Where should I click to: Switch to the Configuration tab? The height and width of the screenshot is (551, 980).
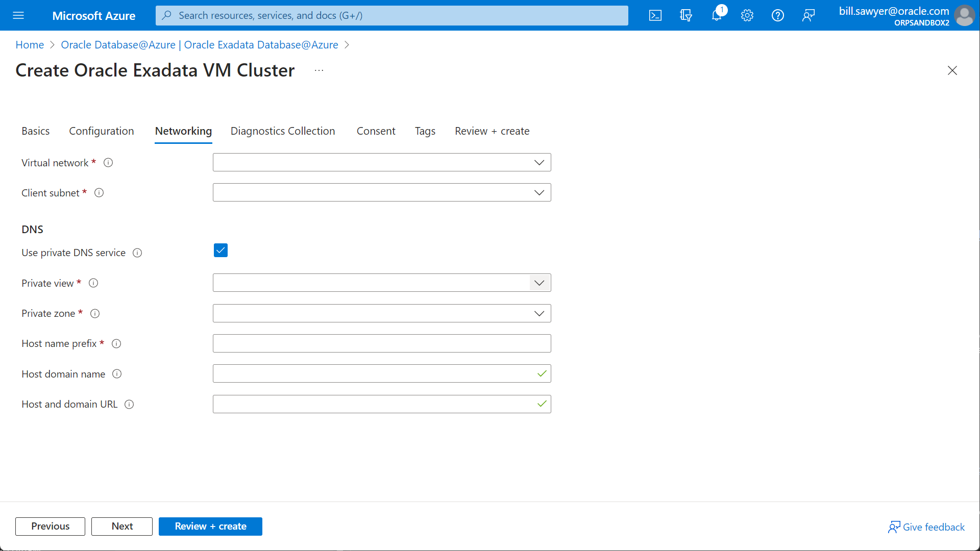tap(102, 131)
